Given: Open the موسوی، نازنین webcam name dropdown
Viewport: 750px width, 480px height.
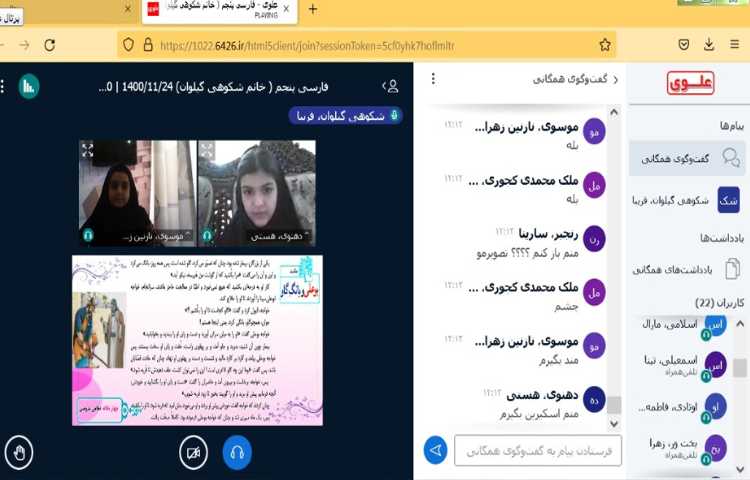Looking at the screenshot, I should click(x=155, y=236).
